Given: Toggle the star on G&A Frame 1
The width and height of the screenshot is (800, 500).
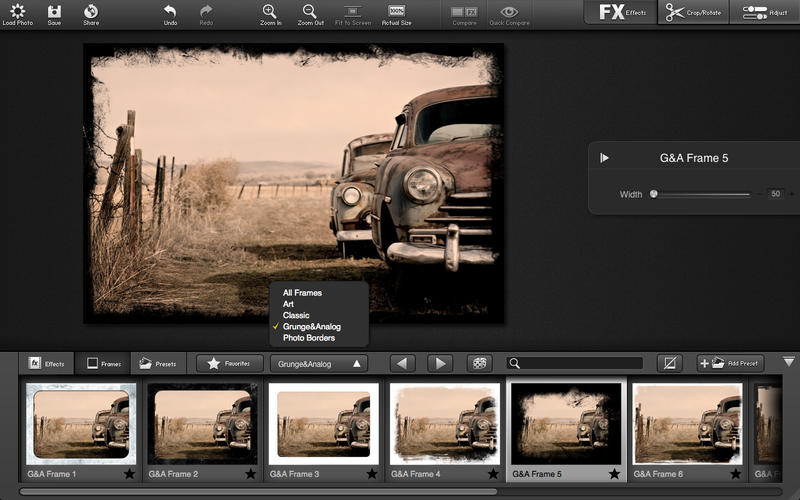Looking at the screenshot, I should (x=129, y=474).
